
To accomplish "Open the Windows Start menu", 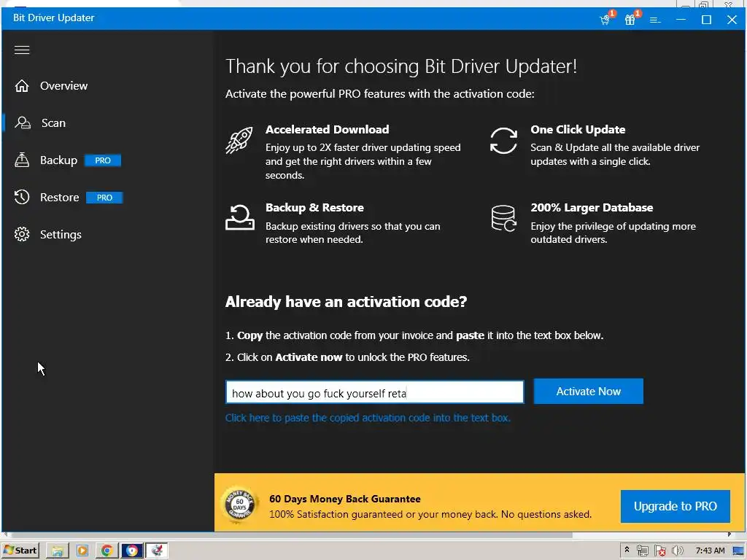I will pos(20,551).
